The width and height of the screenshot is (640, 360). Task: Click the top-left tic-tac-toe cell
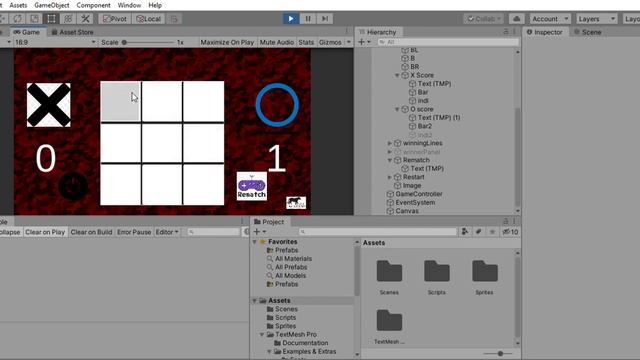coord(120,101)
